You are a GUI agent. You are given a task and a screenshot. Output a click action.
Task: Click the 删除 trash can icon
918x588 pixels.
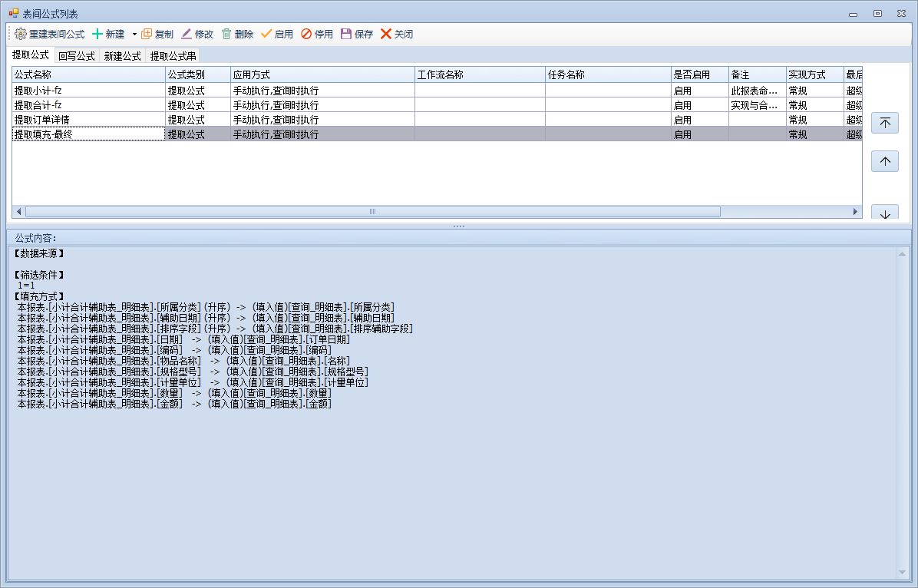pos(226,34)
